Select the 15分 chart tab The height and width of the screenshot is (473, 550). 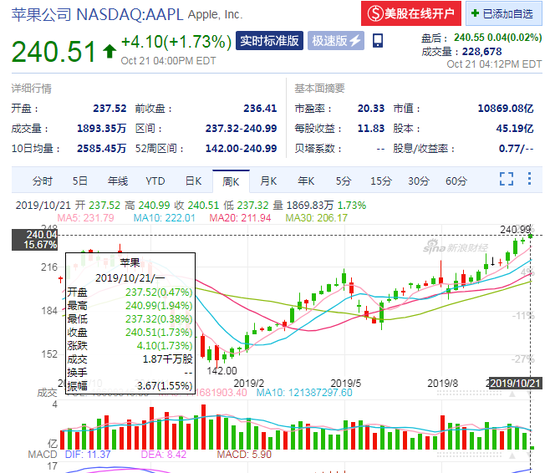[381, 181]
